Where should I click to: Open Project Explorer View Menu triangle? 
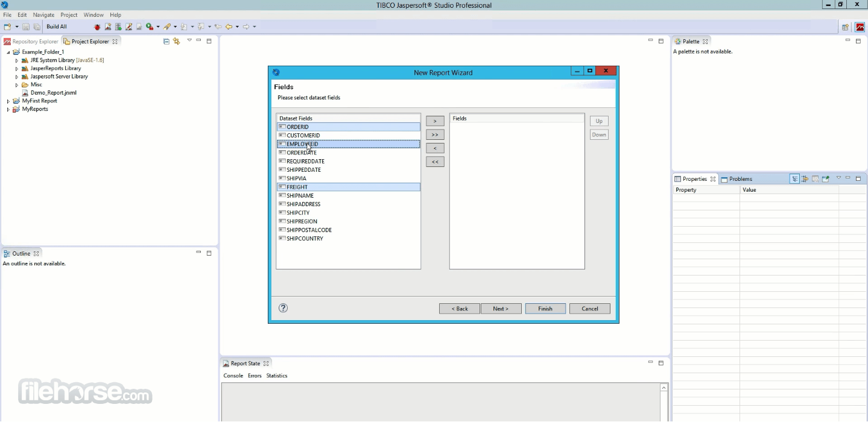coord(189,40)
